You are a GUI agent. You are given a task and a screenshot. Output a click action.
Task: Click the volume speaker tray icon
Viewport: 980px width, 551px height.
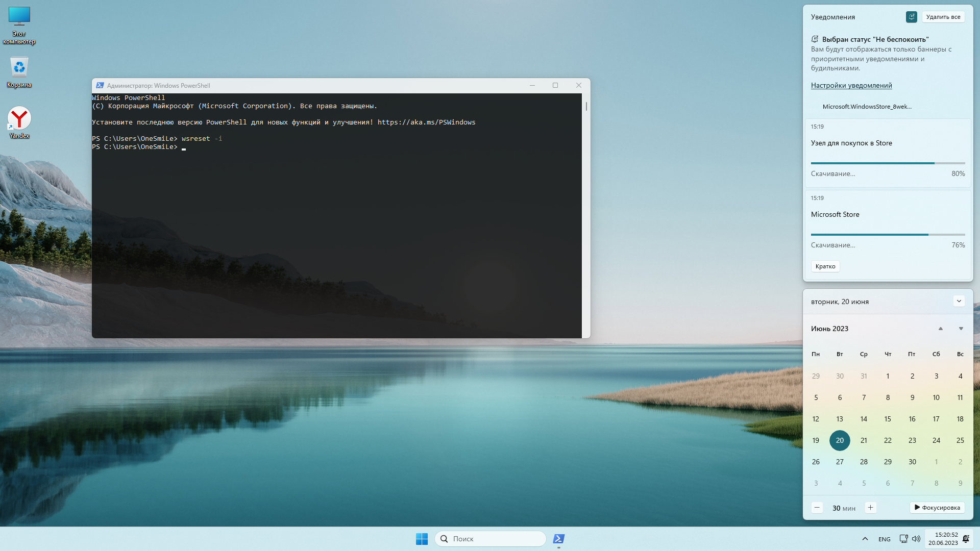916,539
